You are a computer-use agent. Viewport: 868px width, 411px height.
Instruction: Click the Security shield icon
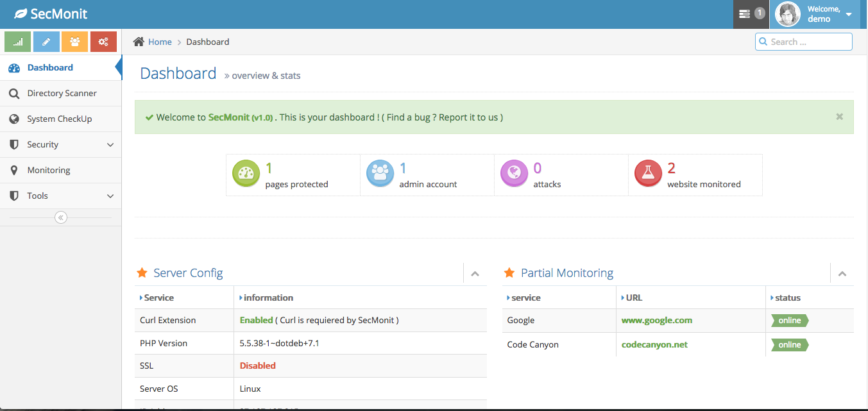[x=14, y=144]
